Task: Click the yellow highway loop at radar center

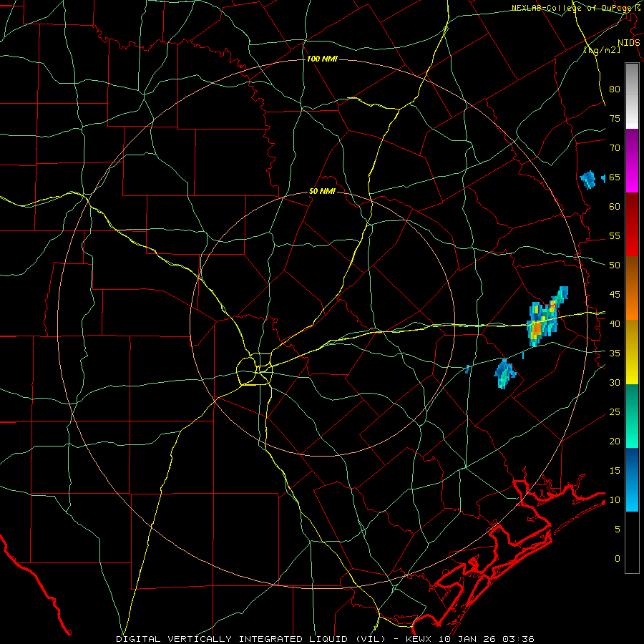Action: pos(254,369)
